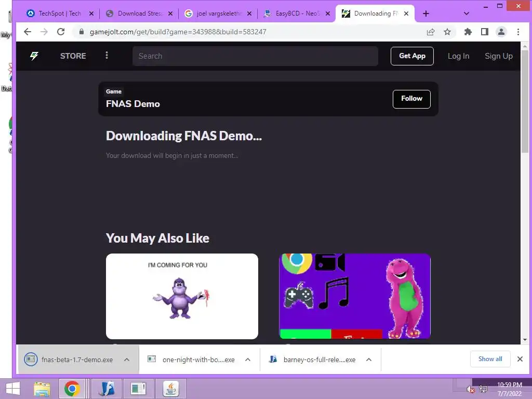Close the joel vargskelethor tab
532x399 pixels.
coord(249,14)
